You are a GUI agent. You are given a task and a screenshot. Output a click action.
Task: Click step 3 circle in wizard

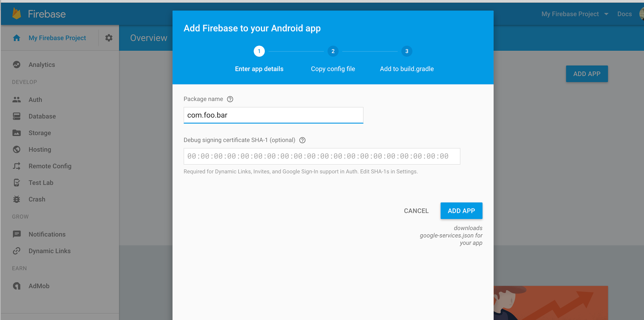407,51
